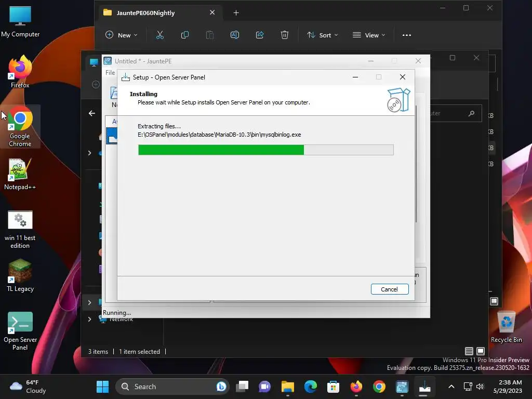Open the View dropdown in File Explorer

pyautogui.click(x=369, y=35)
